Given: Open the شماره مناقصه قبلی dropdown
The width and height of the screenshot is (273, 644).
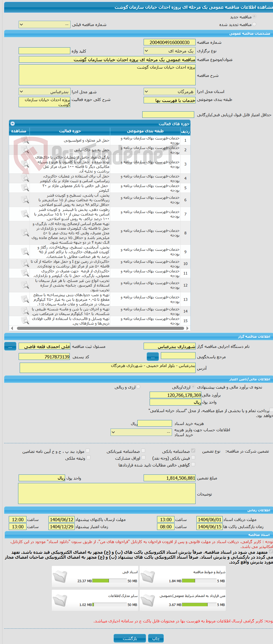Looking at the screenshot, I should point(44,25).
